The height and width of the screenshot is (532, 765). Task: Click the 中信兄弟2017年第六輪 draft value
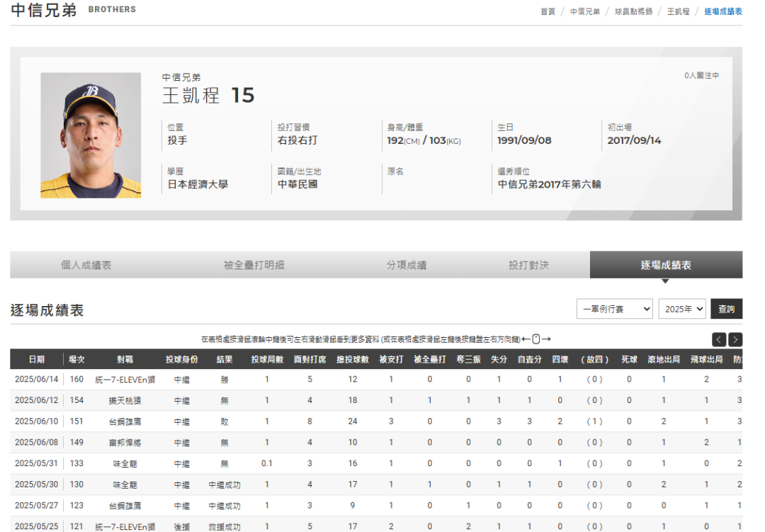coord(550,184)
